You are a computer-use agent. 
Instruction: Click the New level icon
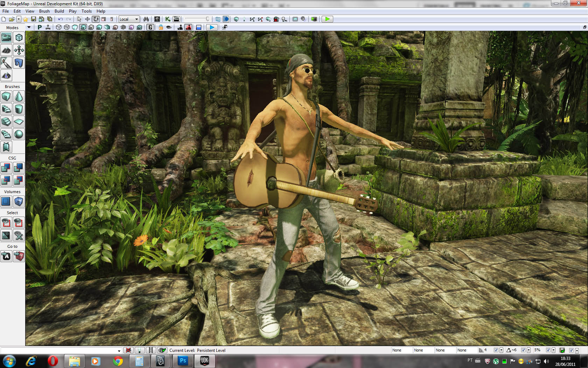[4, 19]
